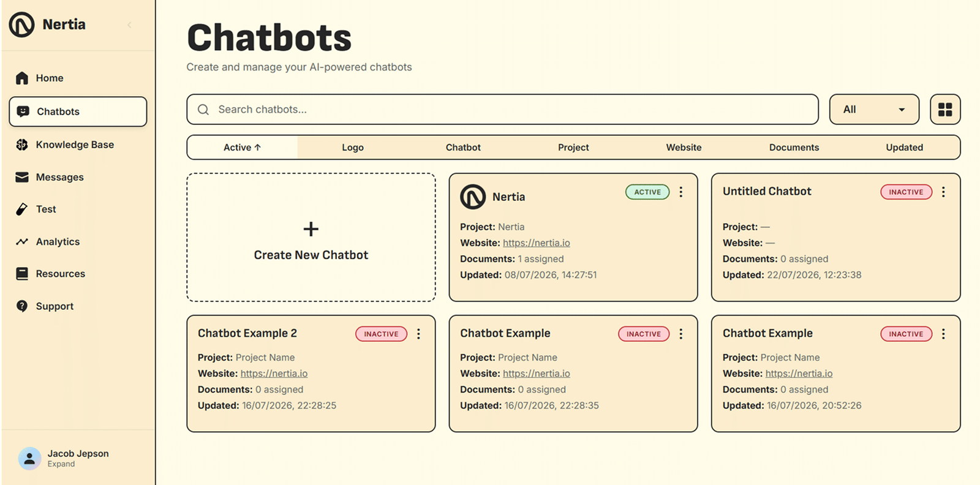Screen dimensions: 980x485
Task: Click updated date 08/07/2026, 14:27:51
Action: (x=551, y=275)
